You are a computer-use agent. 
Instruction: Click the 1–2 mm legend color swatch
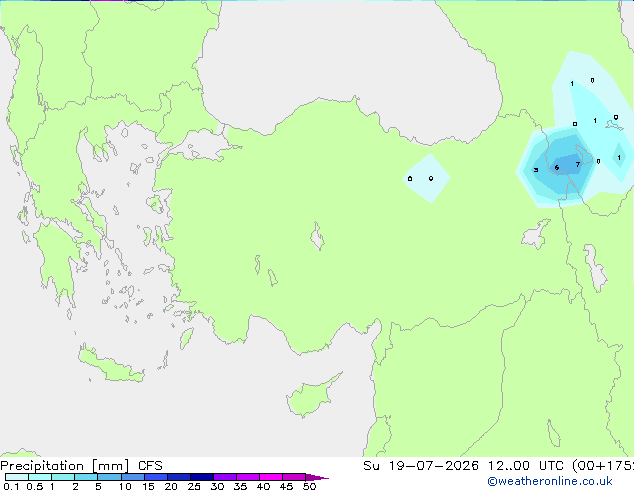(x=63, y=477)
